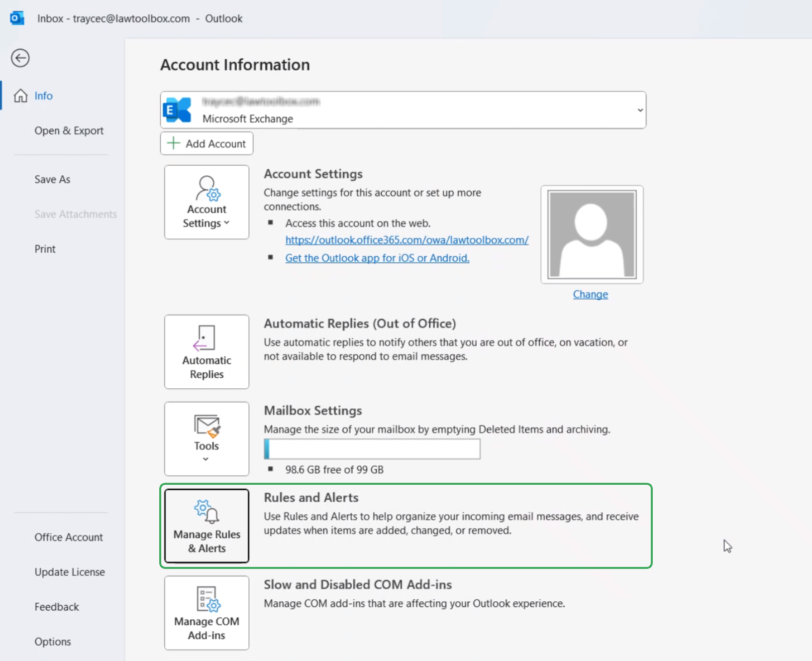Click the Account Settings section heading
The width and height of the screenshot is (812, 661).
313,174
